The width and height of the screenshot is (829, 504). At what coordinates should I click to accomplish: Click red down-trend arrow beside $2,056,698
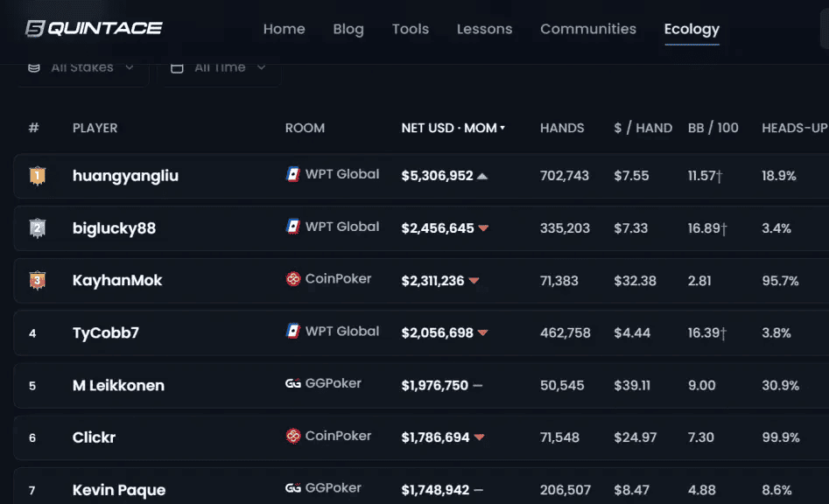coord(482,332)
